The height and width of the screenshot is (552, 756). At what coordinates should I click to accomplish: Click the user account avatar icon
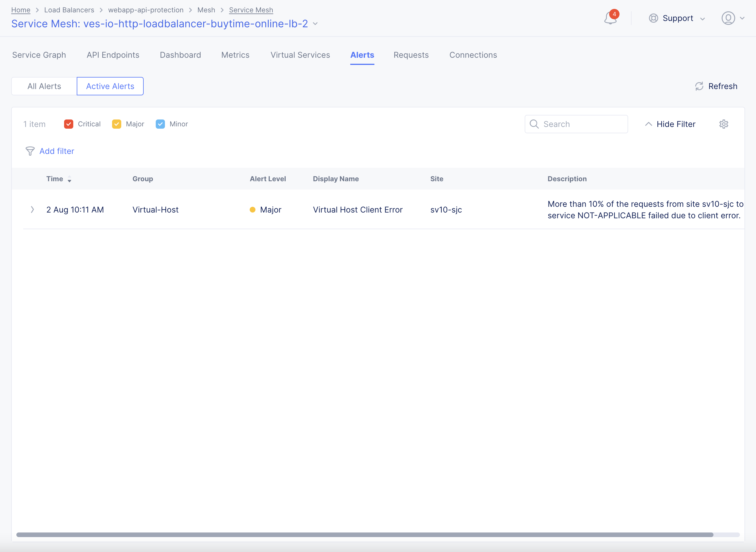728,18
